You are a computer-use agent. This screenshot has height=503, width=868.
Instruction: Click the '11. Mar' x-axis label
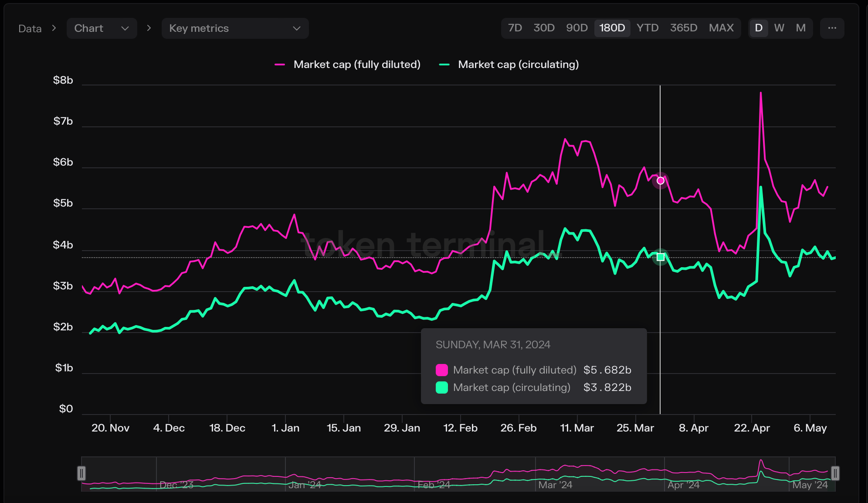pos(577,428)
